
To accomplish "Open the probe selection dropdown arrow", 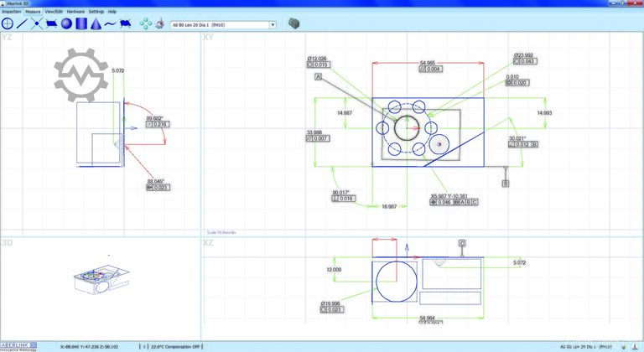I will [273, 25].
